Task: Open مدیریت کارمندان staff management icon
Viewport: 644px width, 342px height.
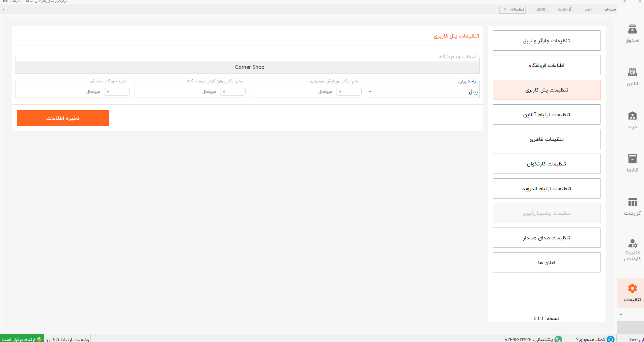Action: pyautogui.click(x=632, y=250)
